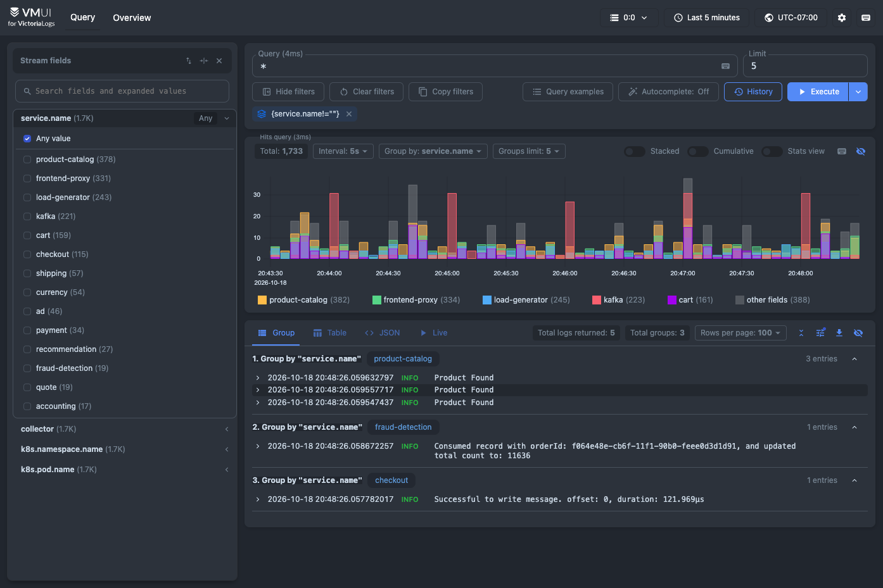883x588 pixels.
Task: Open the Overview page tab
Action: point(132,18)
